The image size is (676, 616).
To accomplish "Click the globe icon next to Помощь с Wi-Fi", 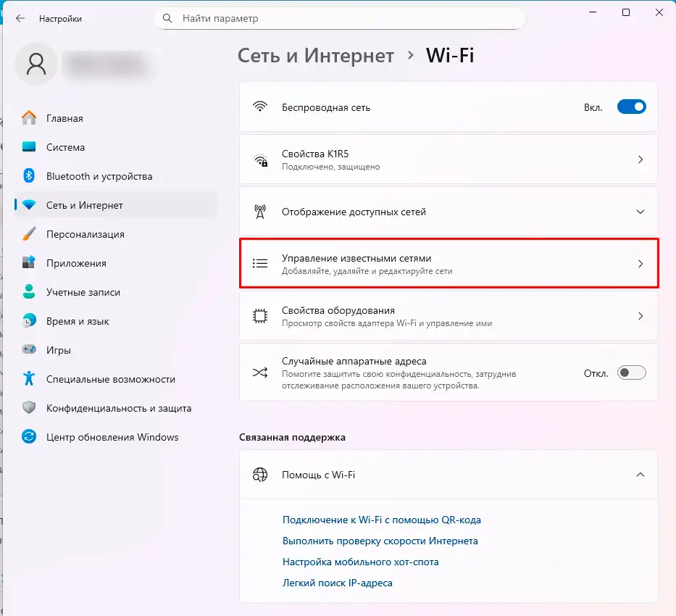I will click(260, 475).
